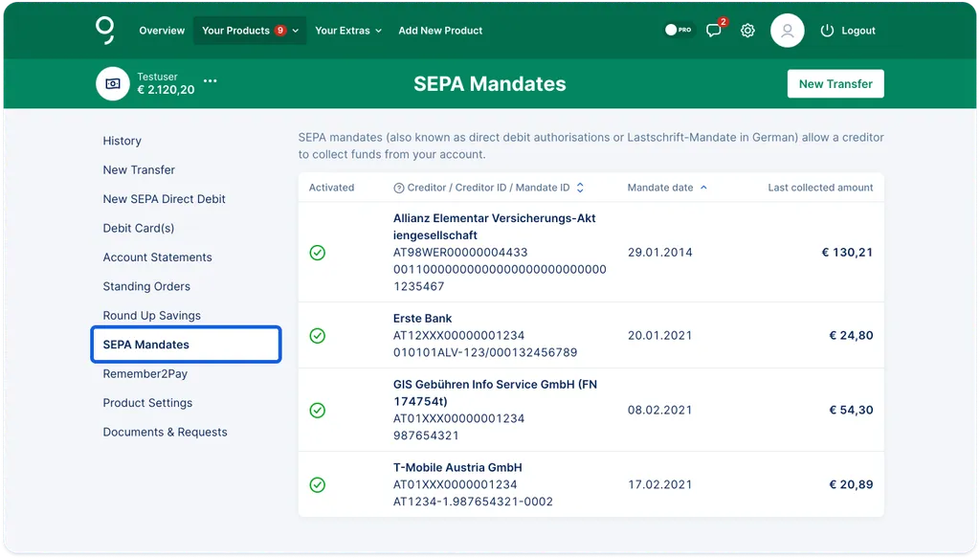Open the Erste Bank mandate name
Viewport: 980px width, 558px height.
(x=422, y=319)
